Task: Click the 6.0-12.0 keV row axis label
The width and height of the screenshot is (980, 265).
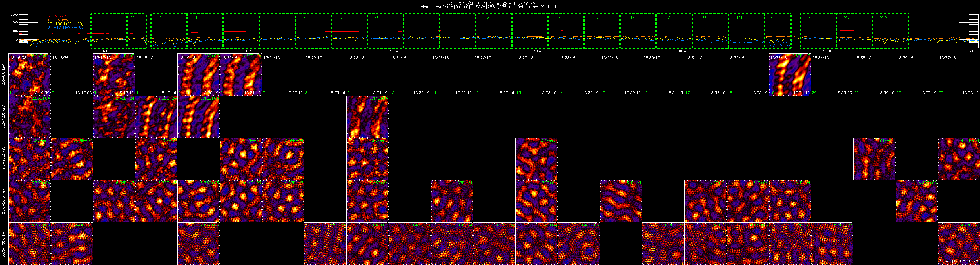Action: click(x=4, y=116)
